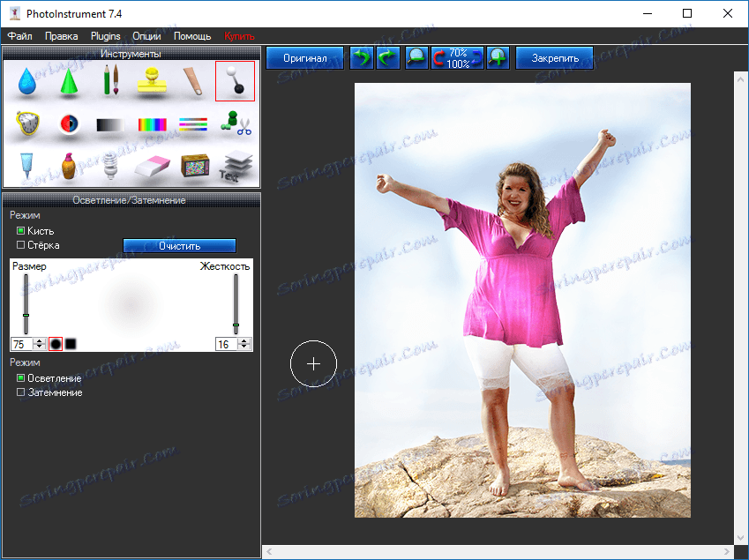Select the Dodge/Burn tool icon
Screen dimensions: 749x560
[235, 80]
